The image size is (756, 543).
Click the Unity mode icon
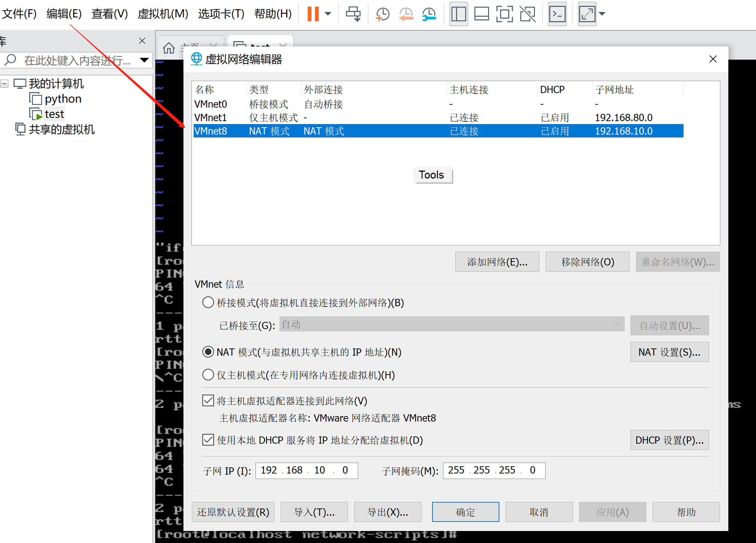coord(528,14)
